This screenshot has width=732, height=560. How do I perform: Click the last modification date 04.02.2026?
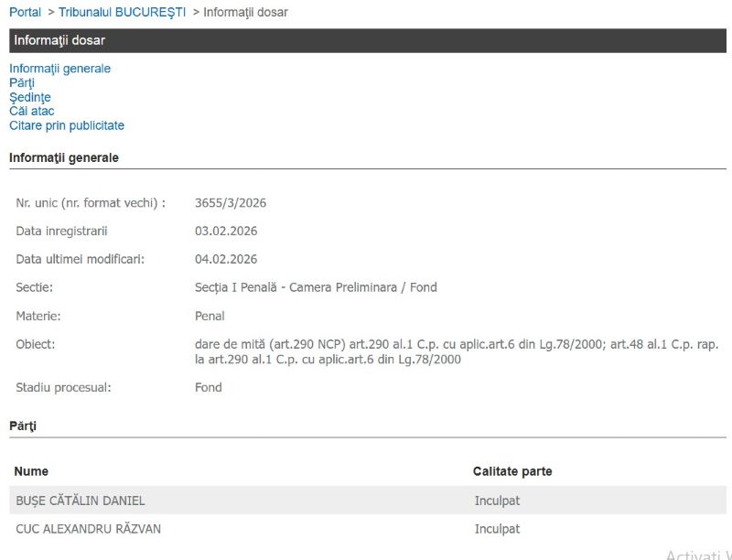point(226,259)
